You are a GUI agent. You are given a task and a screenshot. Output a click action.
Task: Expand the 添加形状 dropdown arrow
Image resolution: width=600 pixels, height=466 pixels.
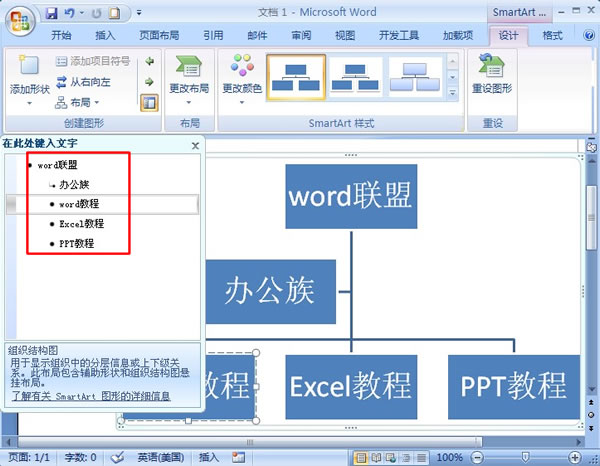click(29, 103)
